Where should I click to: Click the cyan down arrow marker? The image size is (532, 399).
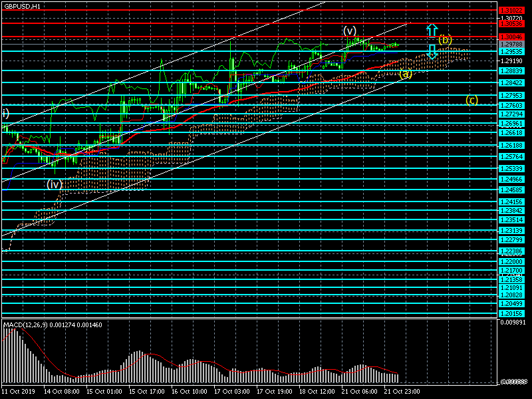click(432, 52)
